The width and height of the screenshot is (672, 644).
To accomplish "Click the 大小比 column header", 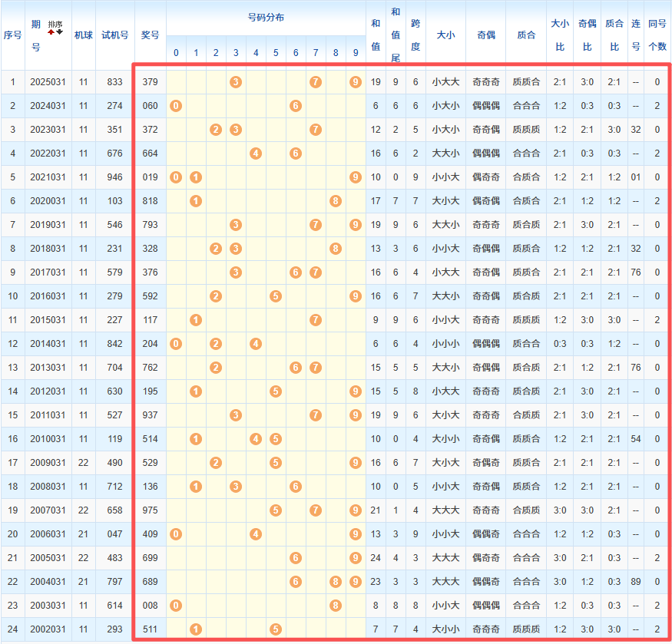I will point(560,35).
